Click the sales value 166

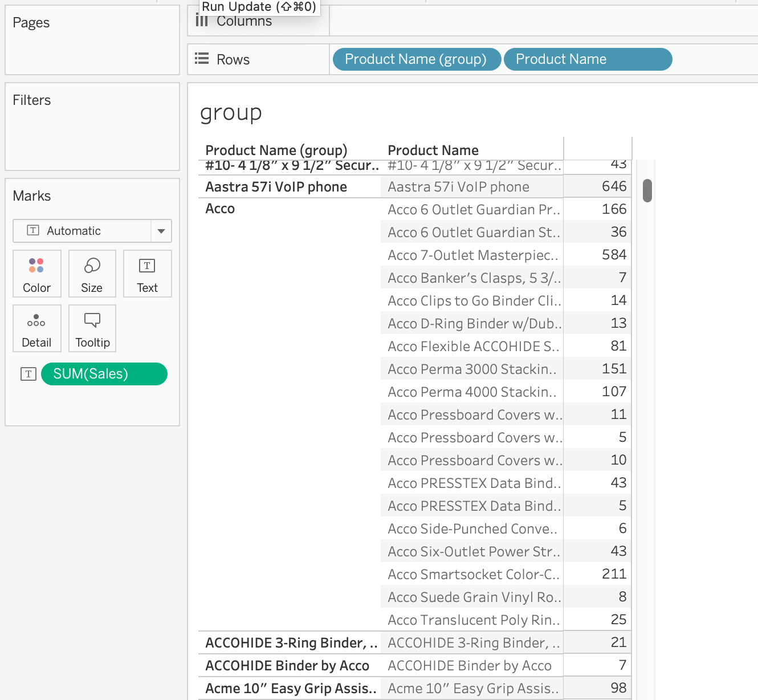[614, 209]
